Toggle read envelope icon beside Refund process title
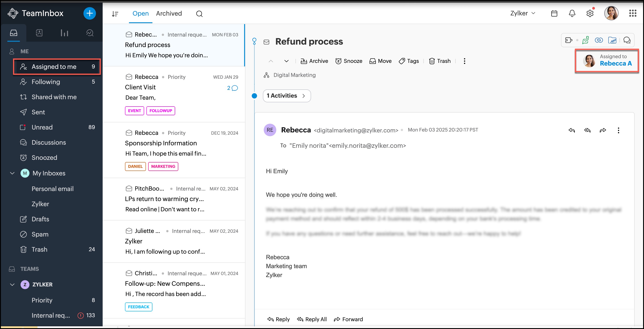Viewport: 644px width, 329px height. pyautogui.click(x=266, y=42)
